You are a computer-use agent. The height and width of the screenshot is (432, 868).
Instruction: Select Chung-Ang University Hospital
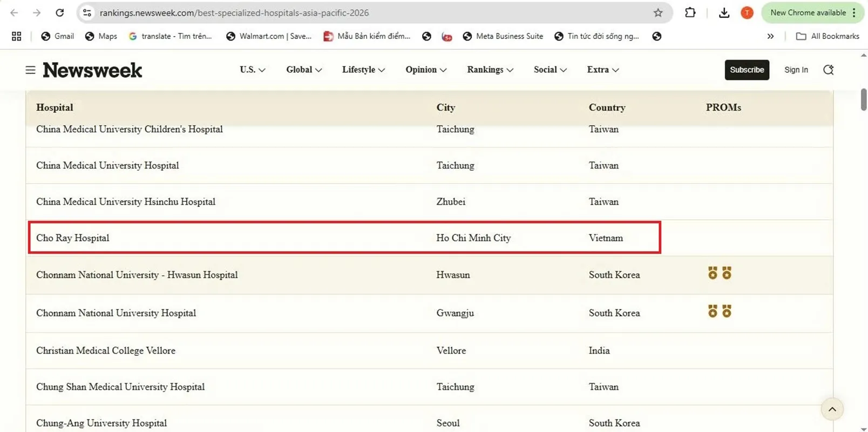click(x=101, y=423)
